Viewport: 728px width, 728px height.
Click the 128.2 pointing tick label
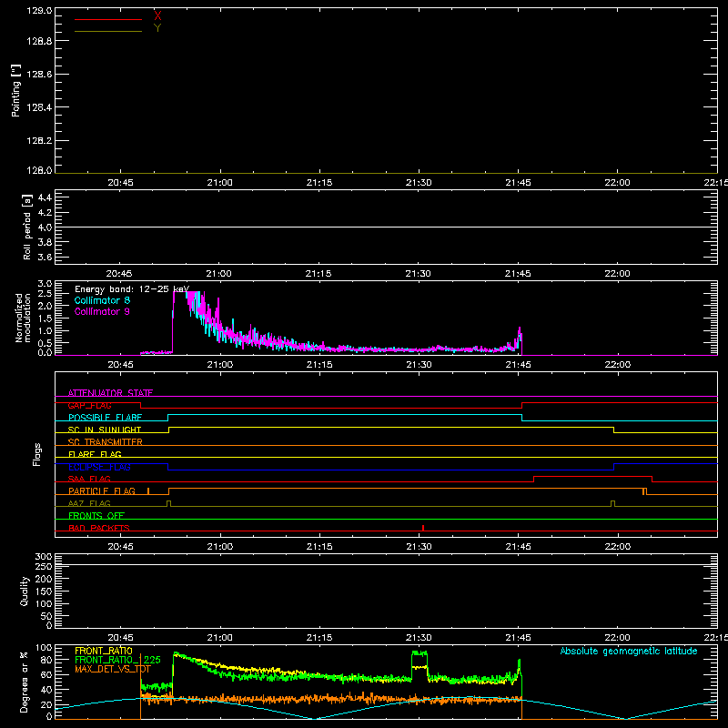point(39,141)
